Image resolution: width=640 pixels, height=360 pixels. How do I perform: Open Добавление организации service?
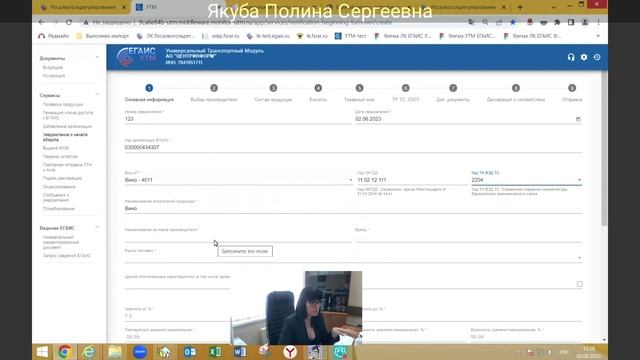[x=67, y=126]
